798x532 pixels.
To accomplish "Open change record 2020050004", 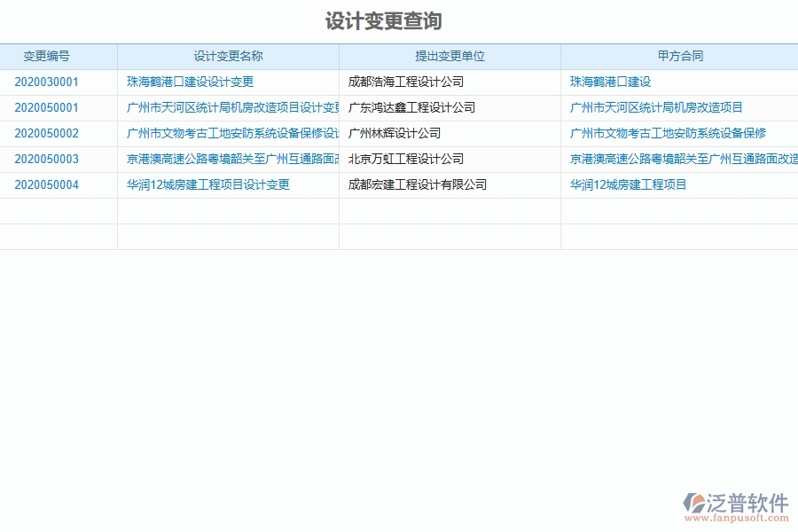I will 47,184.
